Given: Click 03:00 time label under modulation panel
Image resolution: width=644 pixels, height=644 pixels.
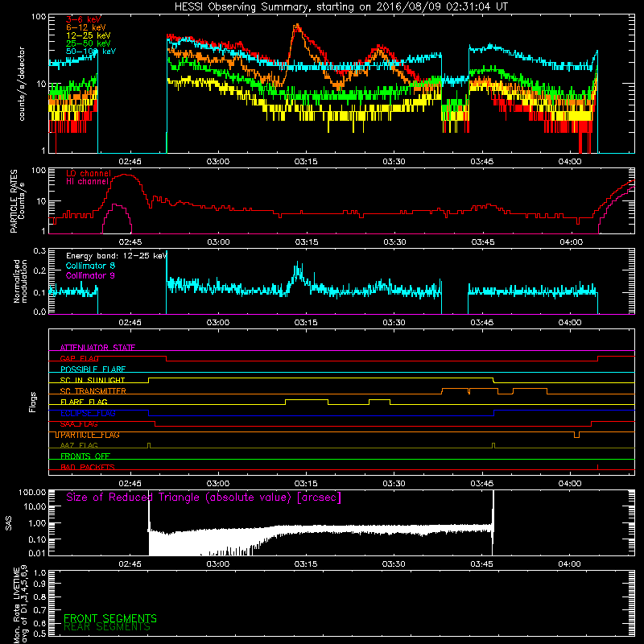Looking at the screenshot, I should pos(217,323).
